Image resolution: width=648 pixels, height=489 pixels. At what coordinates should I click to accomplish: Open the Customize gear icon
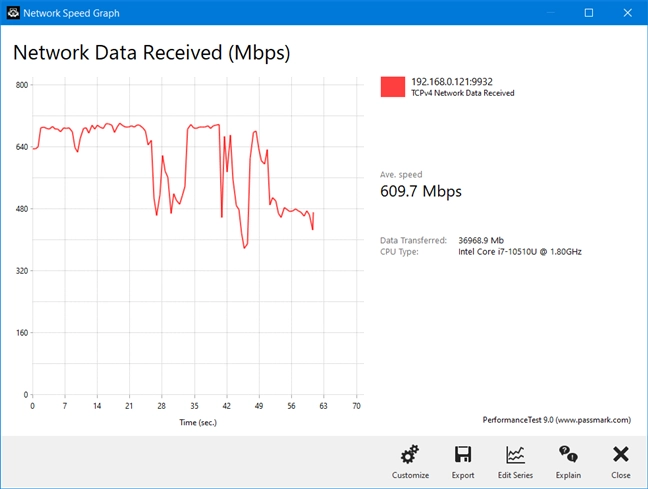pyautogui.click(x=410, y=454)
